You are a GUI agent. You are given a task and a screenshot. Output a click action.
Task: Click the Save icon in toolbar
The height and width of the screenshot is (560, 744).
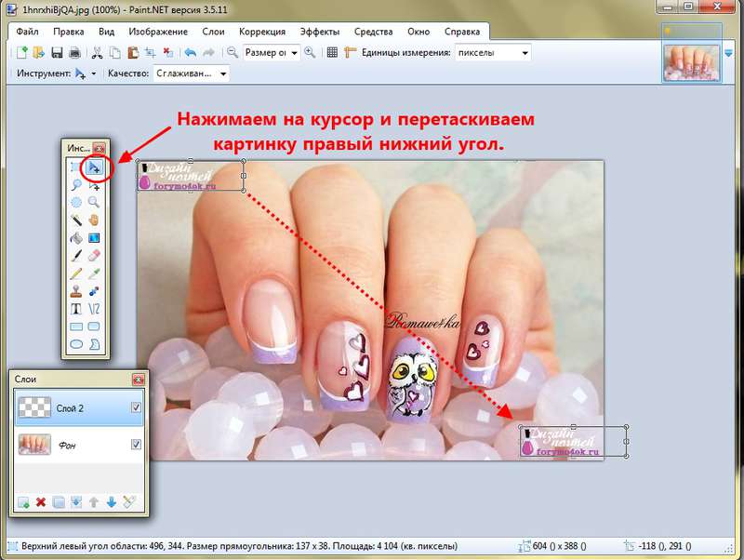pos(55,53)
